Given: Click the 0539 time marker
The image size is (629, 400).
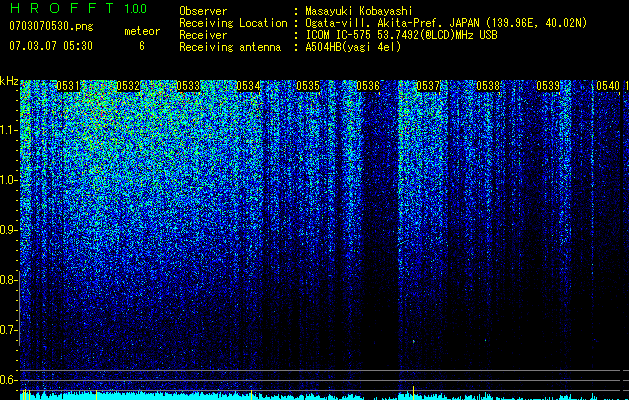Looking at the screenshot, I should 548,86.
